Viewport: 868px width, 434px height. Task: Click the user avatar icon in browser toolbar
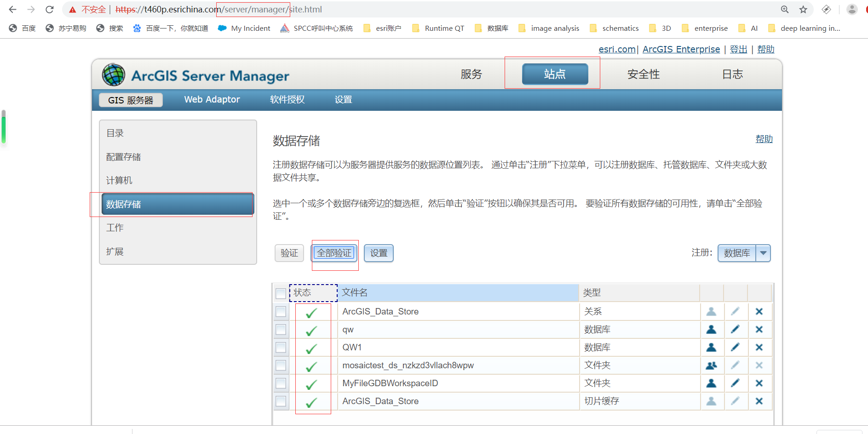coord(851,9)
